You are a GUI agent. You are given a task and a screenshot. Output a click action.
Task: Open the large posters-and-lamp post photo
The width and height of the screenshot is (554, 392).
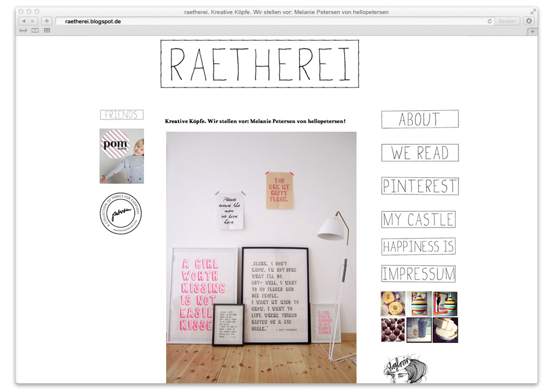(261, 257)
